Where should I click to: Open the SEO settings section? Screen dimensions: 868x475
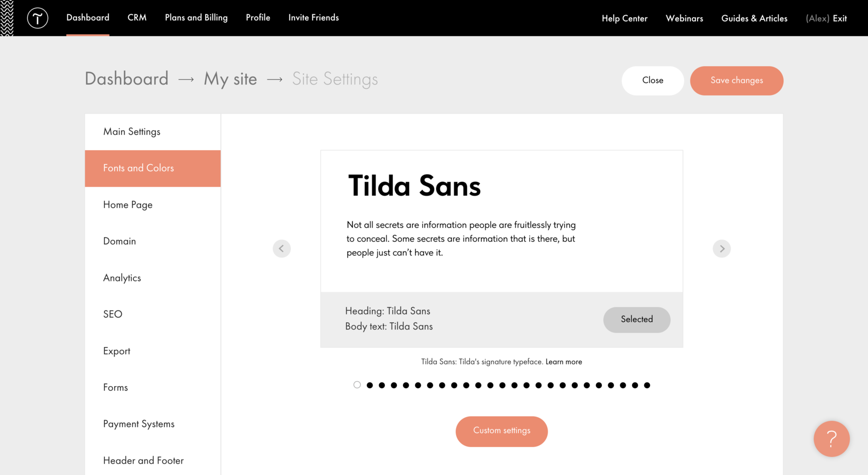113,314
